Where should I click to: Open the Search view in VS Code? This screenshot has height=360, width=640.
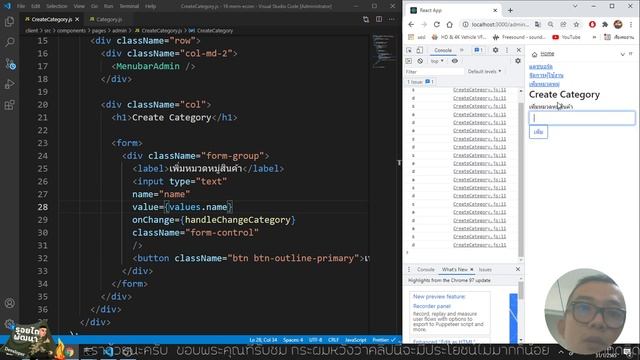point(9,42)
